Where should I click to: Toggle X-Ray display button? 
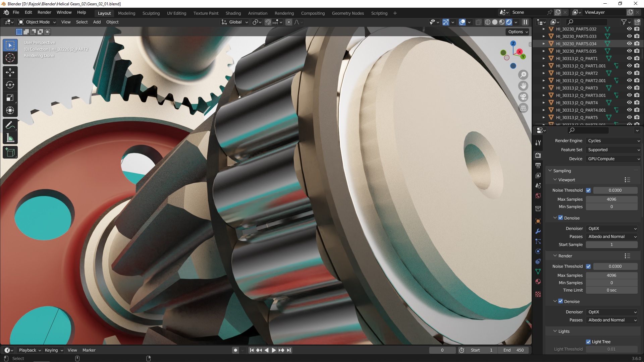479,22
